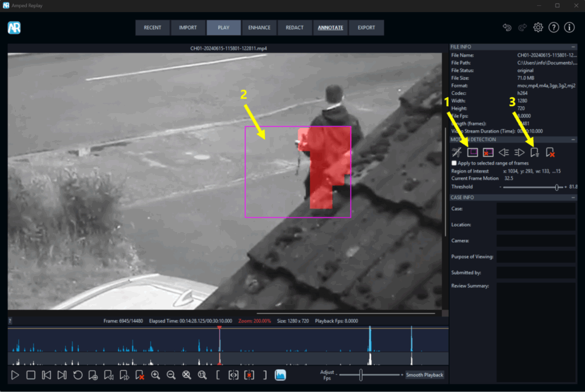This screenshot has width=585, height=392.
Task: Enable Apply to selected range of frames
Action: [x=454, y=163]
